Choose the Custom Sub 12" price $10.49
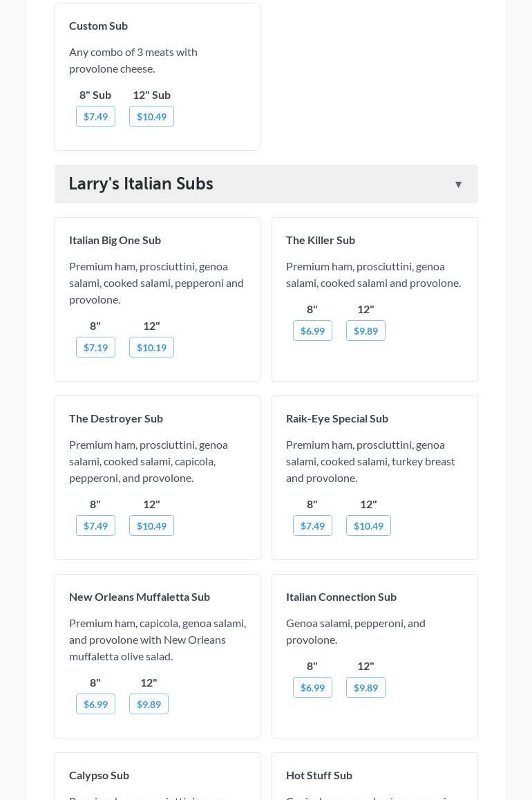This screenshot has width=532, height=800. tap(151, 116)
